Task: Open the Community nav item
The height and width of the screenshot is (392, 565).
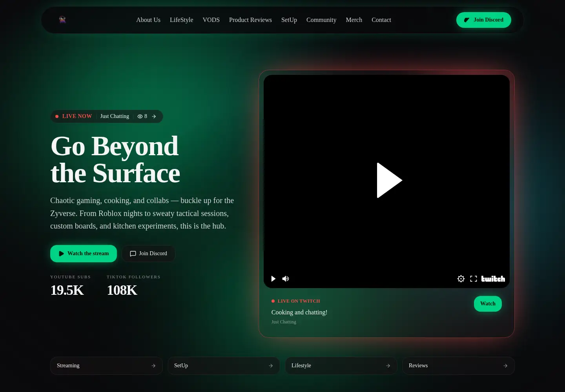Action: pyautogui.click(x=321, y=20)
